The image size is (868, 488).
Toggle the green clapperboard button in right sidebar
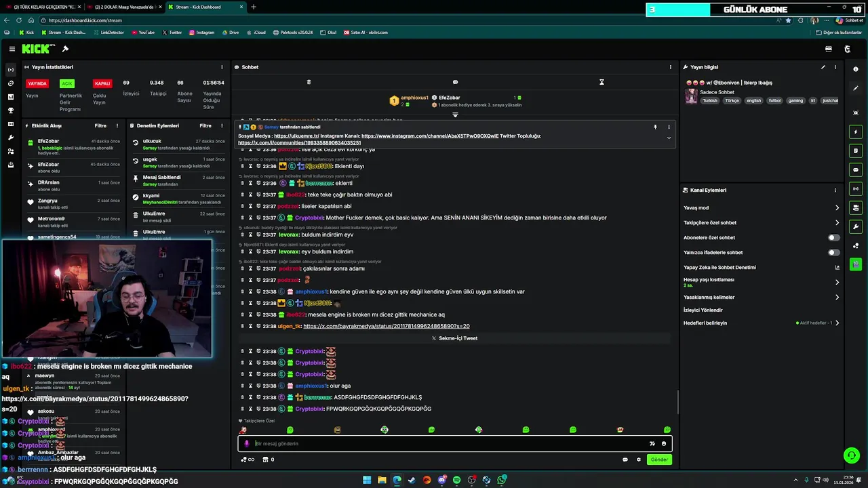[x=856, y=264]
